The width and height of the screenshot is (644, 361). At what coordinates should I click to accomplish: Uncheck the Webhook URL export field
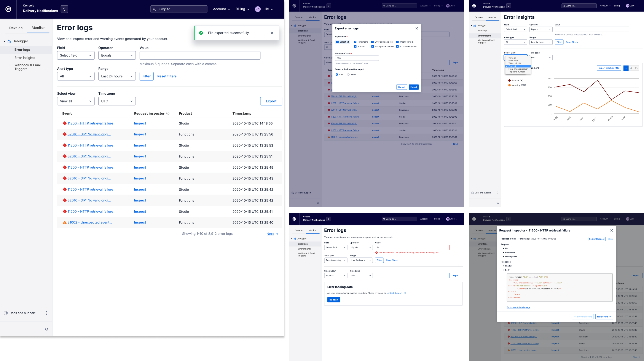(x=397, y=42)
